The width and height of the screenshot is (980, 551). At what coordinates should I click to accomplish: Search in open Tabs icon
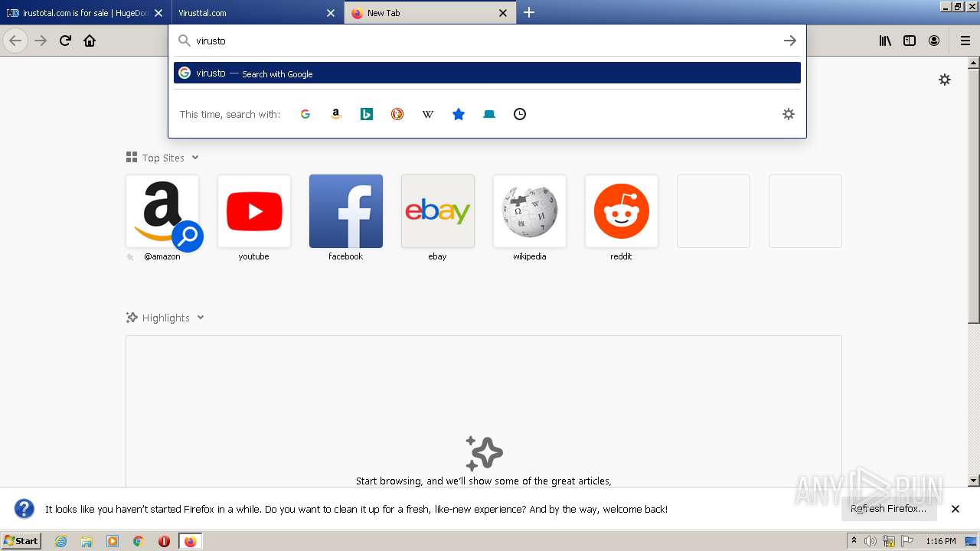489,114
